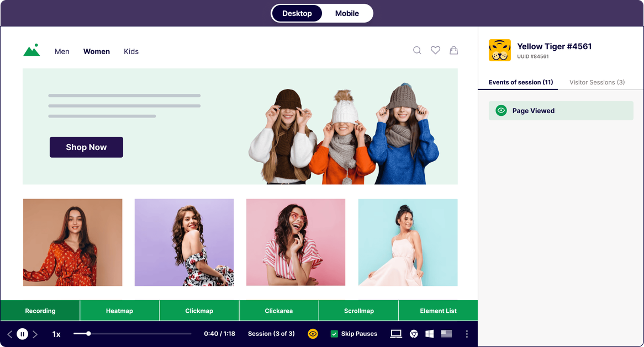Click the laptop device icon
The width and height of the screenshot is (644, 347).
point(395,334)
